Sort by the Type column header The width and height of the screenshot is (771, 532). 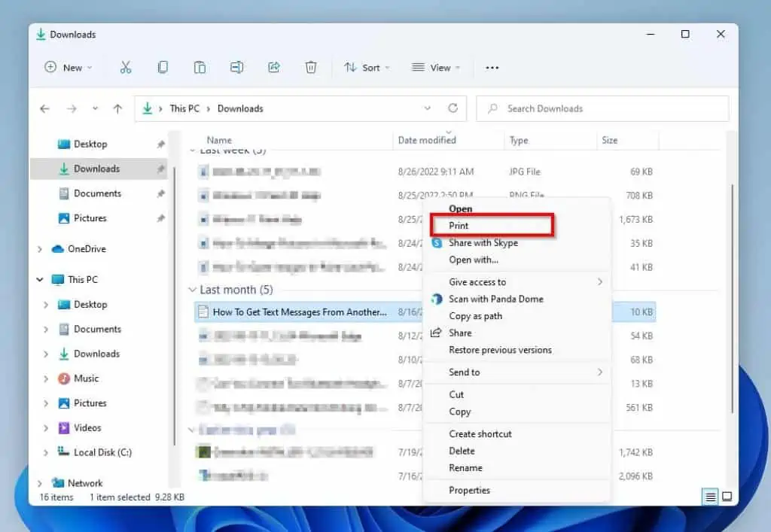pos(519,140)
